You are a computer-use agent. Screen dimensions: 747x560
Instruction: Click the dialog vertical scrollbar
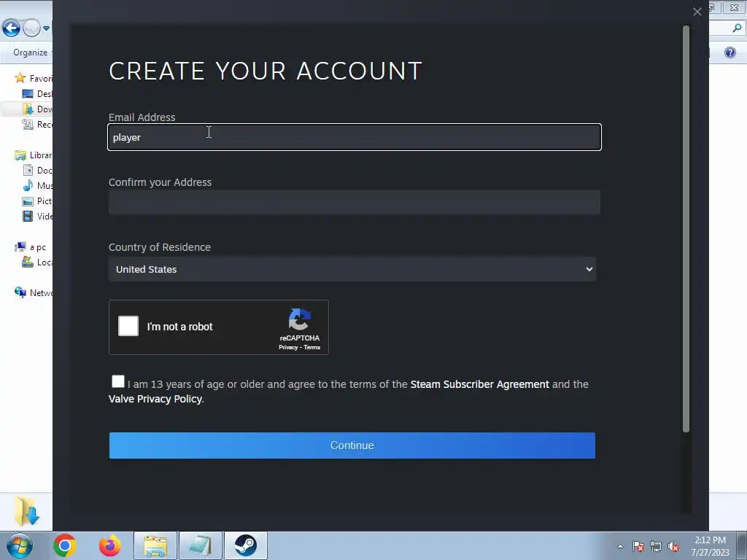click(686, 228)
